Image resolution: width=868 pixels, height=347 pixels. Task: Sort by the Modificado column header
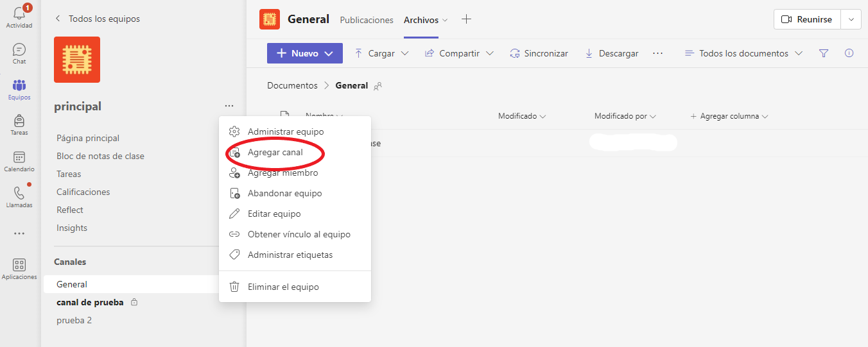521,117
